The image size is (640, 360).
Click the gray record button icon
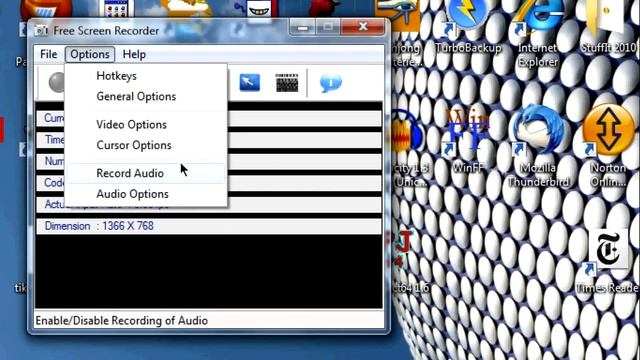point(57,82)
